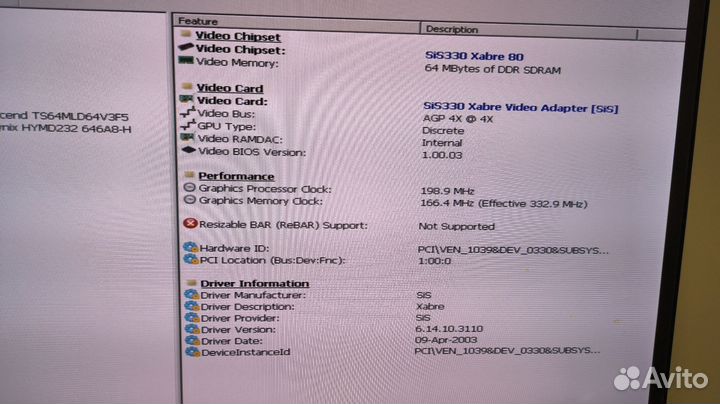
Task: Click the Video Bus row icon
Action: 186,114
